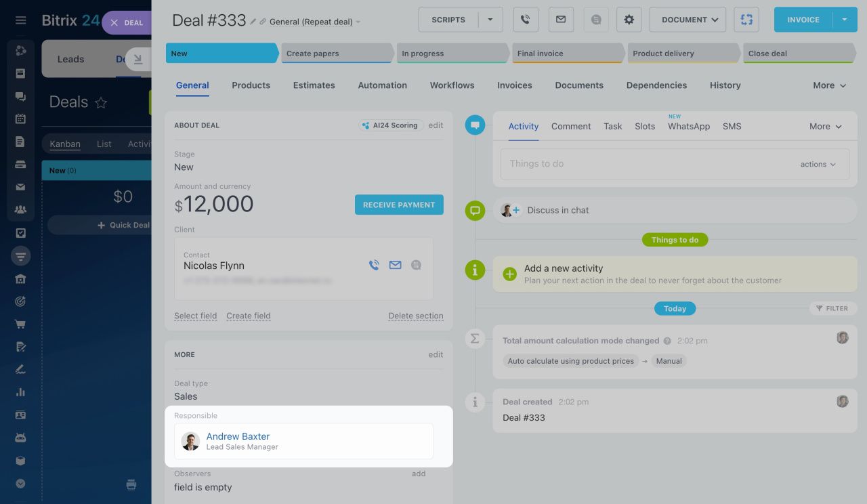The height and width of the screenshot is (504, 867).
Task: Open Tasks checkbox icon in sidebar
Action: coord(20,233)
